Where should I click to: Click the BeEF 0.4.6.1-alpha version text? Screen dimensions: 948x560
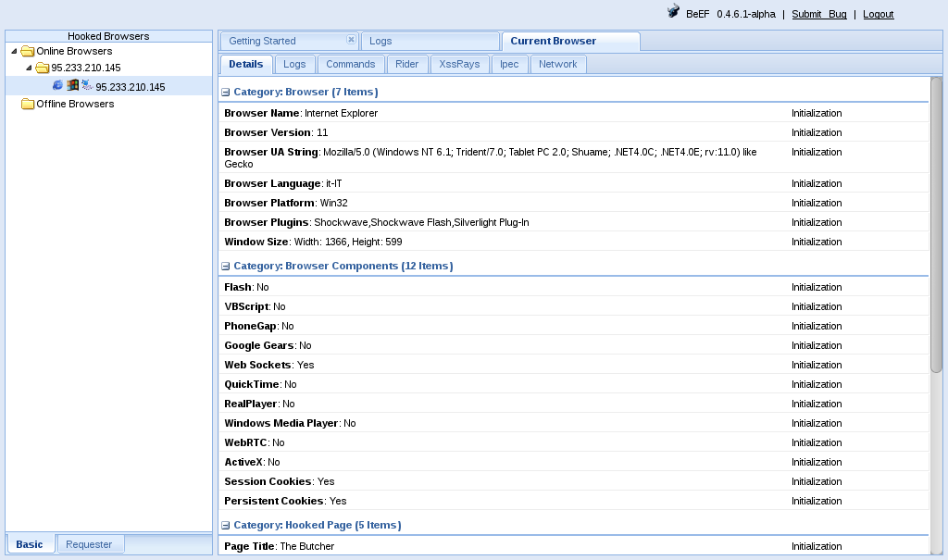click(730, 14)
